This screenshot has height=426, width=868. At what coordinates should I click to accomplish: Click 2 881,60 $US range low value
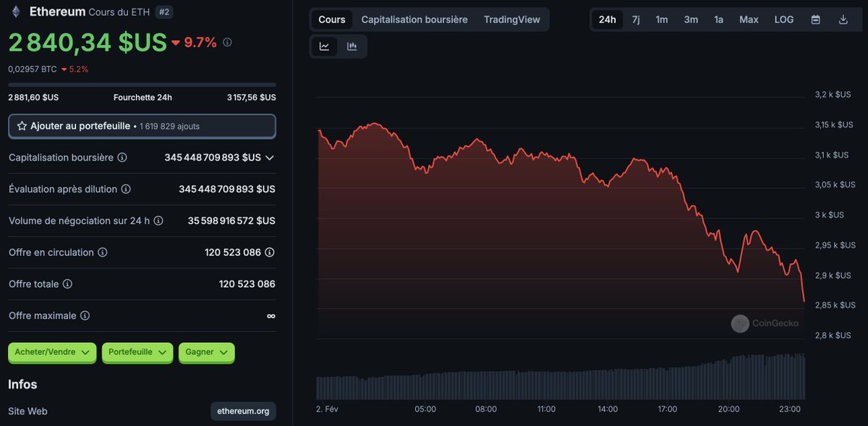33,98
